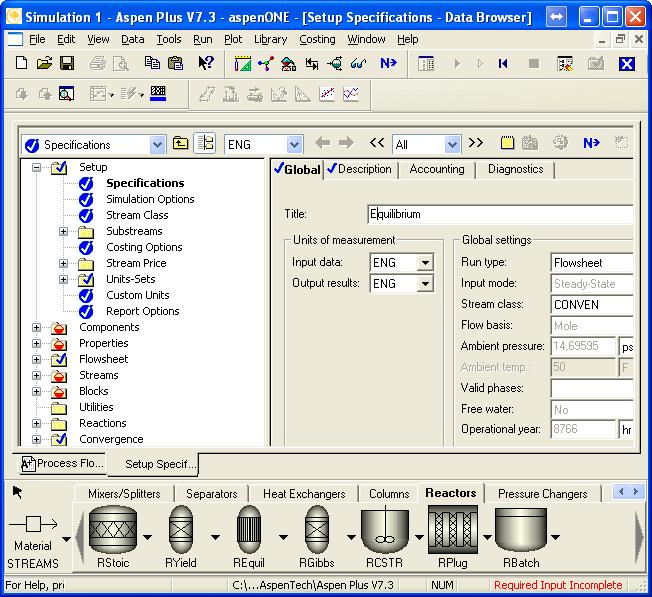Switch to the Process Flowsheet window tab

point(62,464)
